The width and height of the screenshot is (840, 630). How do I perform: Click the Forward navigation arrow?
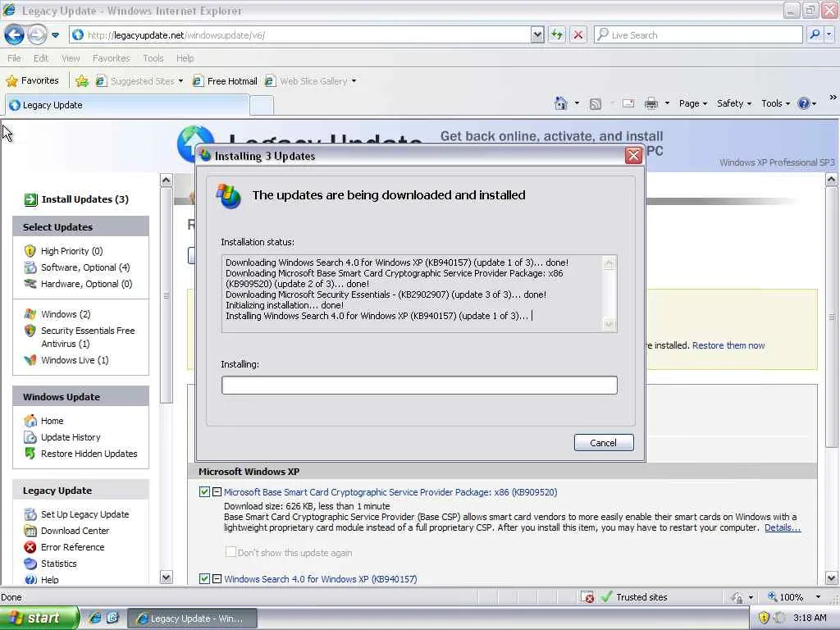37,34
